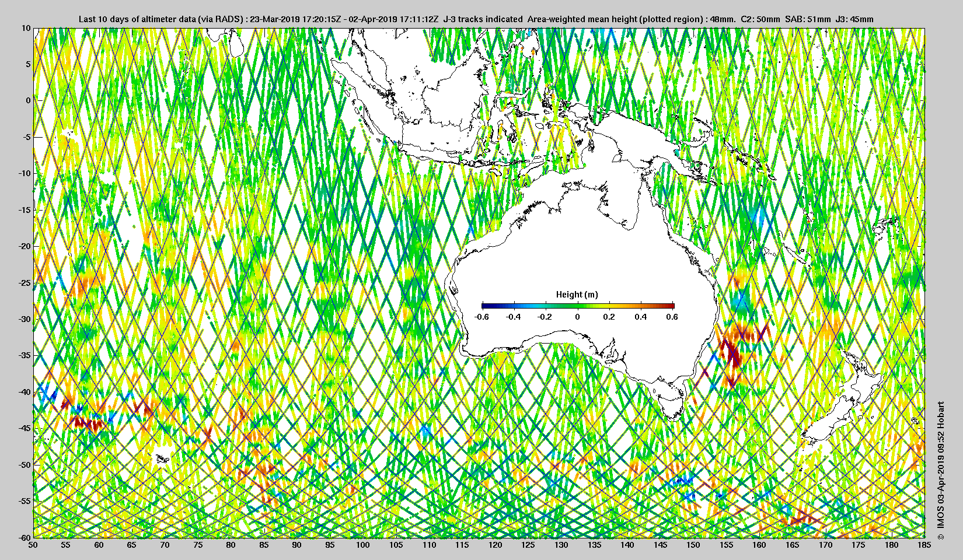Click longitude axis label '75'
Viewport: 963px width, 560px height.
198,545
